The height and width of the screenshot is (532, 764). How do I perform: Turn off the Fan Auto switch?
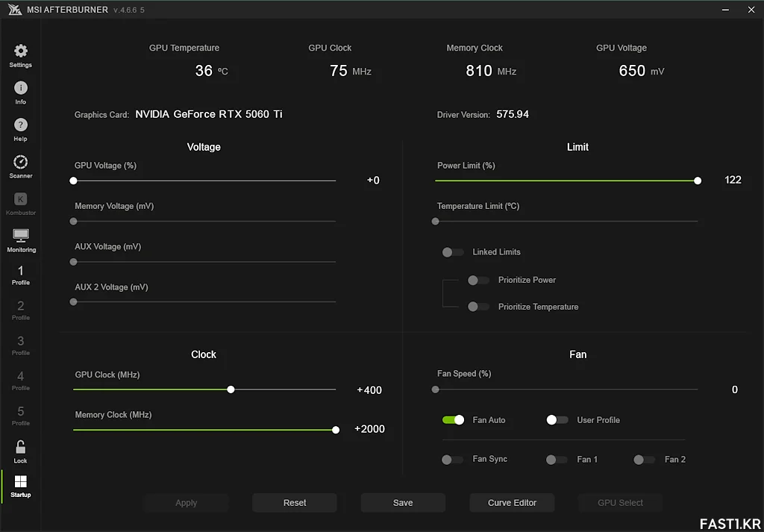tap(453, 420)
